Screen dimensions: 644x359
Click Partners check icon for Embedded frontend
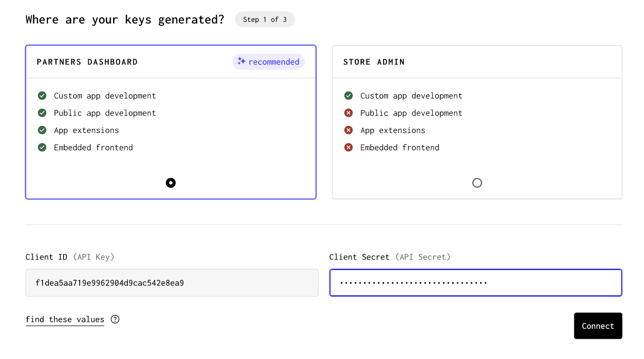[42, 147]
